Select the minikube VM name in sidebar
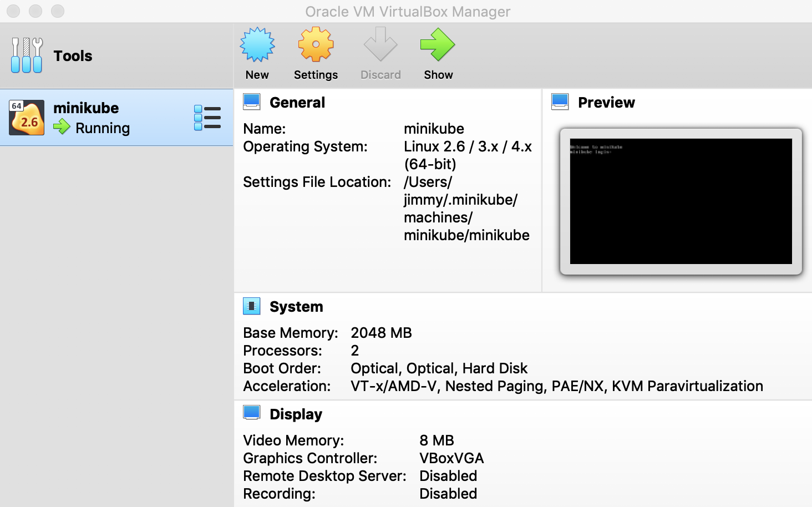Screen dimensions: 812x507 click(86, 108)
